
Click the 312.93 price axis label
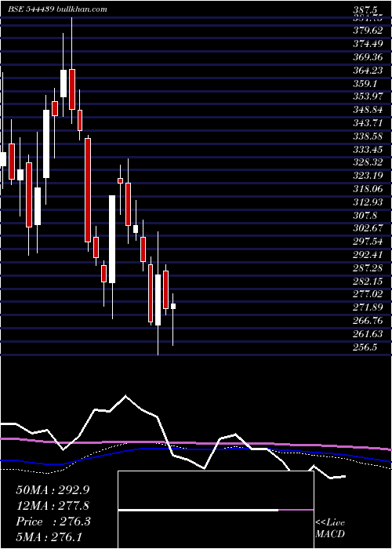(368, 202)
